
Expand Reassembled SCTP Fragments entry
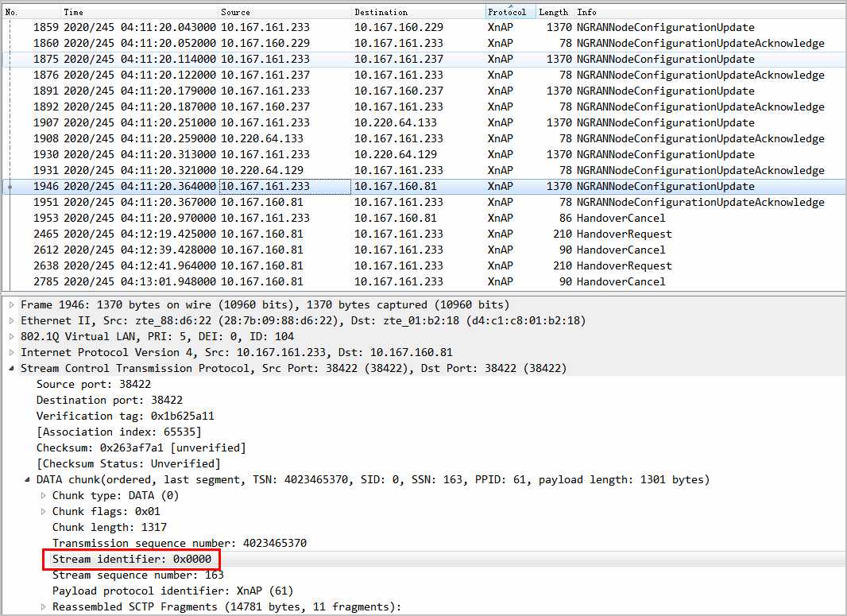44,607
